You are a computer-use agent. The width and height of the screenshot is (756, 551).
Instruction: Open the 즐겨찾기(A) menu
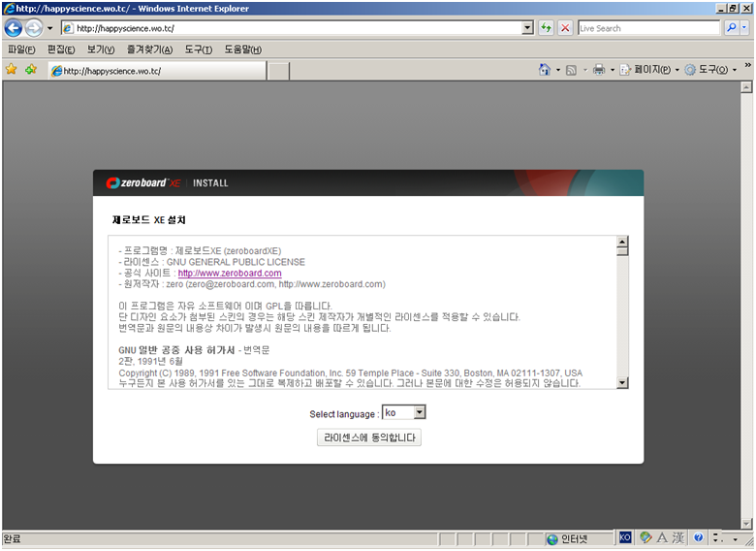tap(150, 49)
